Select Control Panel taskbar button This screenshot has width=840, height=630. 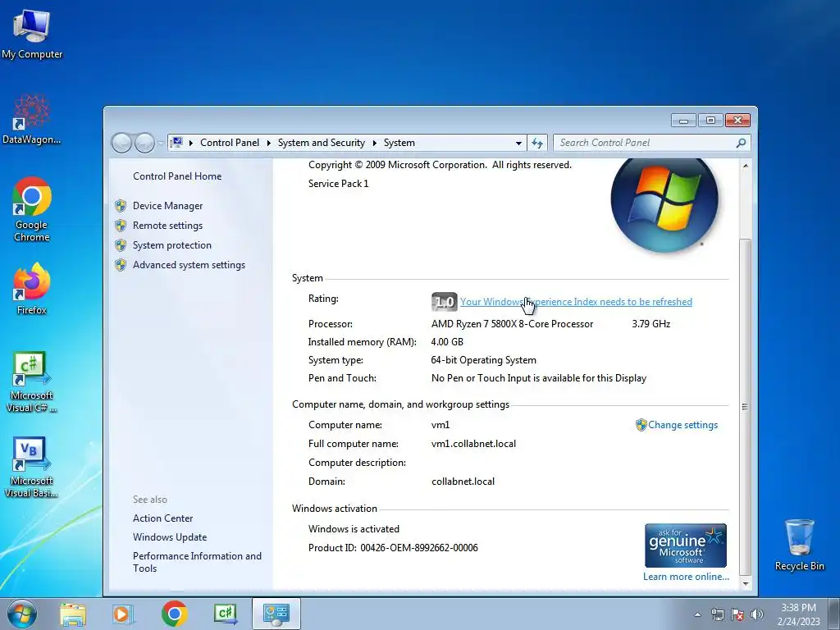click(x=276, y=614)
